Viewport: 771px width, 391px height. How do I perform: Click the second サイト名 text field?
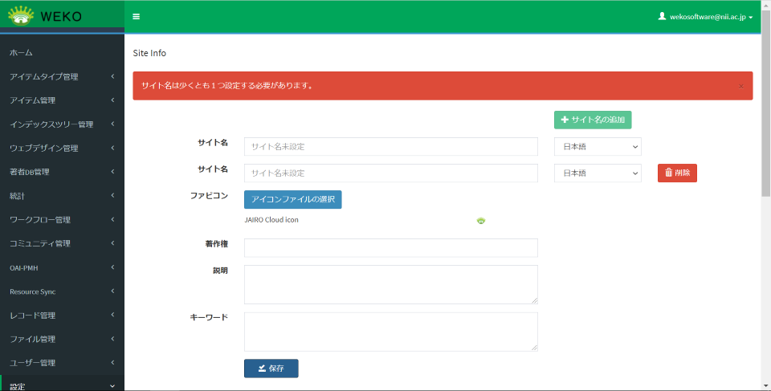click(x=391, y=173)
